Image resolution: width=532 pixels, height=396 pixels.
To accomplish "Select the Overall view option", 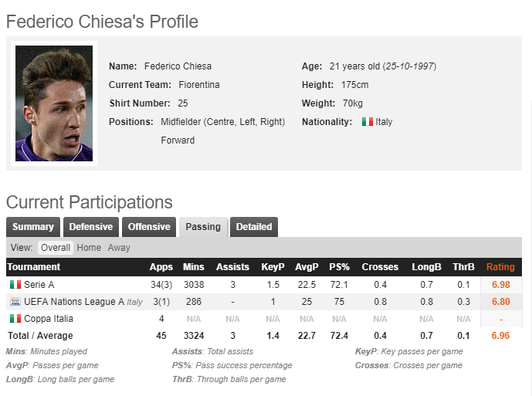I will (x=56, y=247).
